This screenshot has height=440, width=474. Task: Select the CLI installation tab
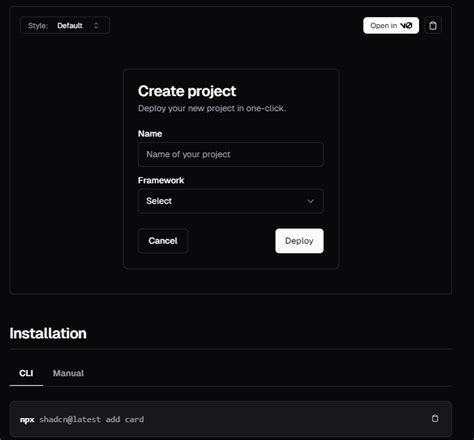[x=26, y=373]
